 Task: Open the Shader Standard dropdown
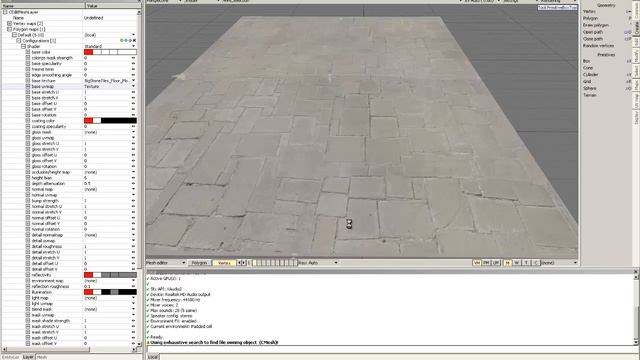coord(133,47)
